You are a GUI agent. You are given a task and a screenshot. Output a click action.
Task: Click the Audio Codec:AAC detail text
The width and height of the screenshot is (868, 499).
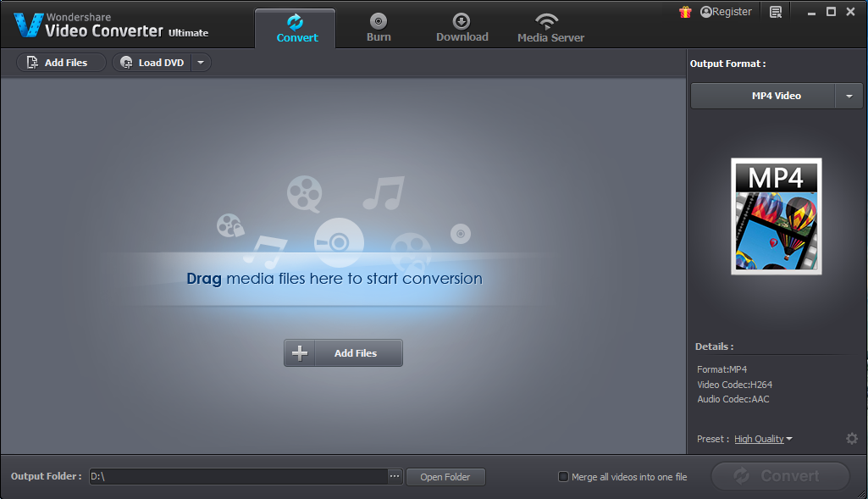point(733,399)
